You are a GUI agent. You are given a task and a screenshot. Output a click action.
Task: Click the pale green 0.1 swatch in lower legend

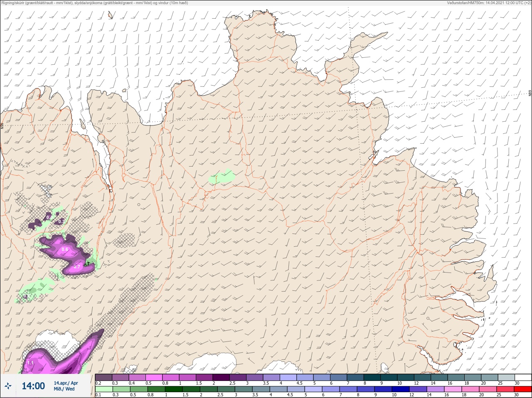tap(103, 390)
